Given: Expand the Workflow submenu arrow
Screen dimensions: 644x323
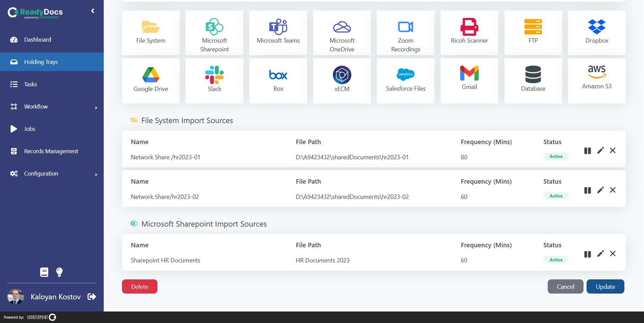Looking at the screenshot, I should click(96, 108).
